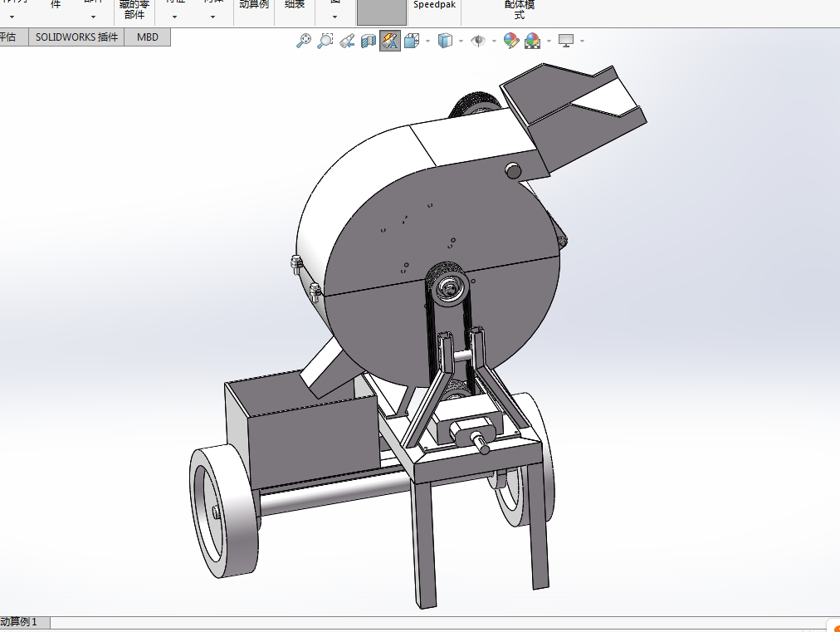Click the 配体模式 ribbon button

pos(519,11)
